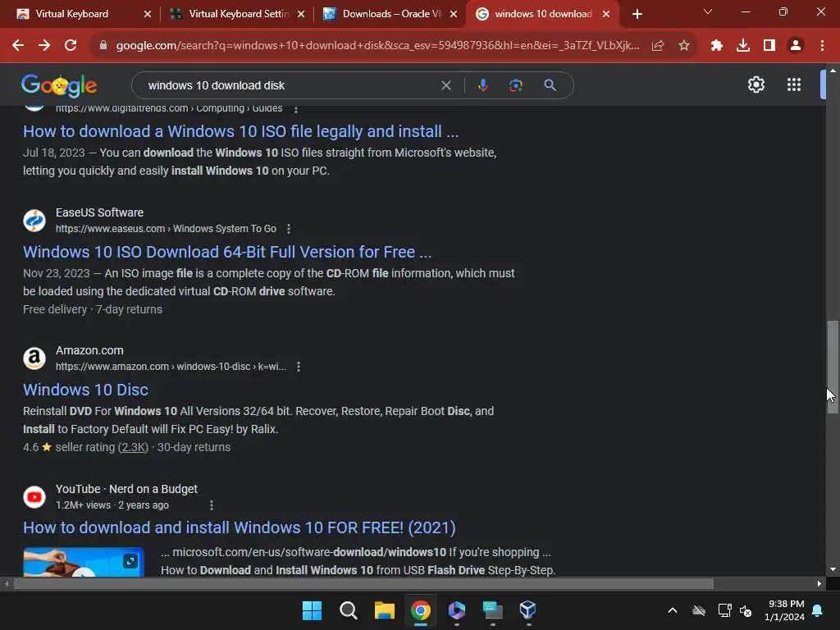Open the tab search dropdown chevron
The height and width of the screenshot is (630, 840).
[708, 11]
